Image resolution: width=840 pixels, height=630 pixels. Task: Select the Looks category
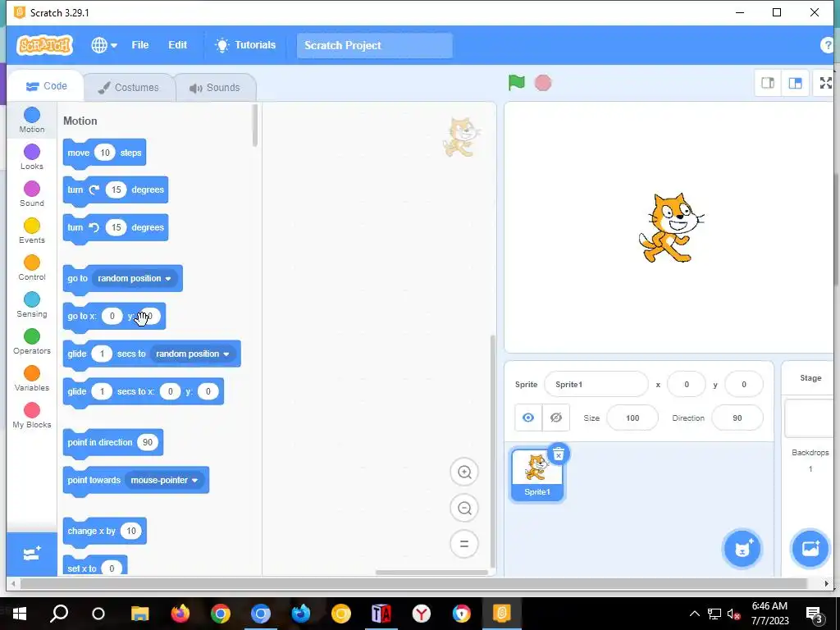click(32, 157)
